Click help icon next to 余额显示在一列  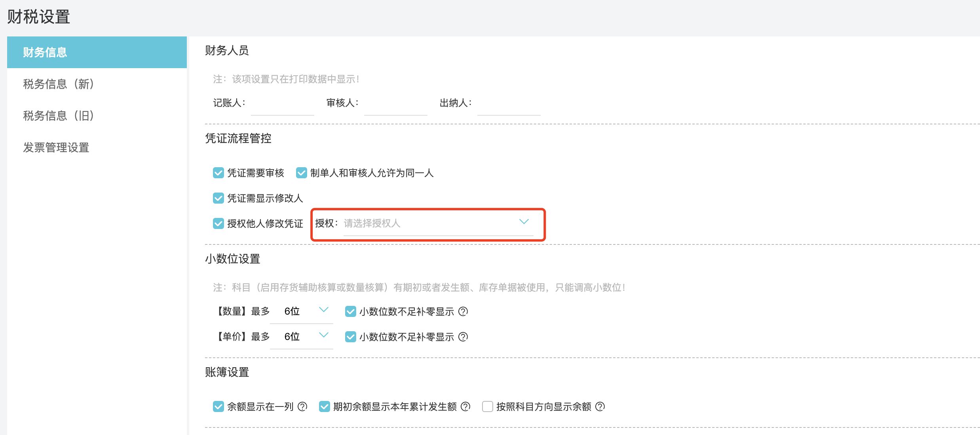(x=302, y=406)
